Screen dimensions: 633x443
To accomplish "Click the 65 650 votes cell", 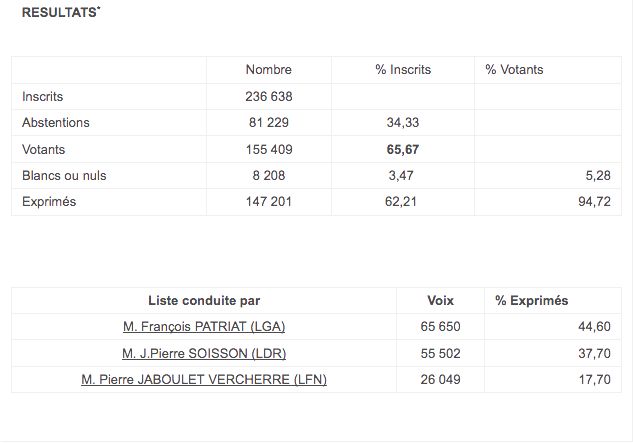I will point(440,326).
